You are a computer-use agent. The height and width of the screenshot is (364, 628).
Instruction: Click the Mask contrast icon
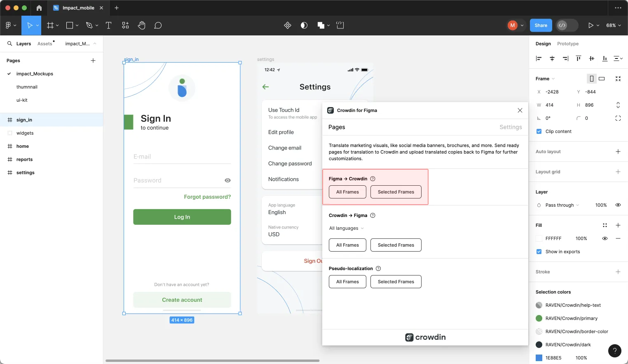pos(304,26)
